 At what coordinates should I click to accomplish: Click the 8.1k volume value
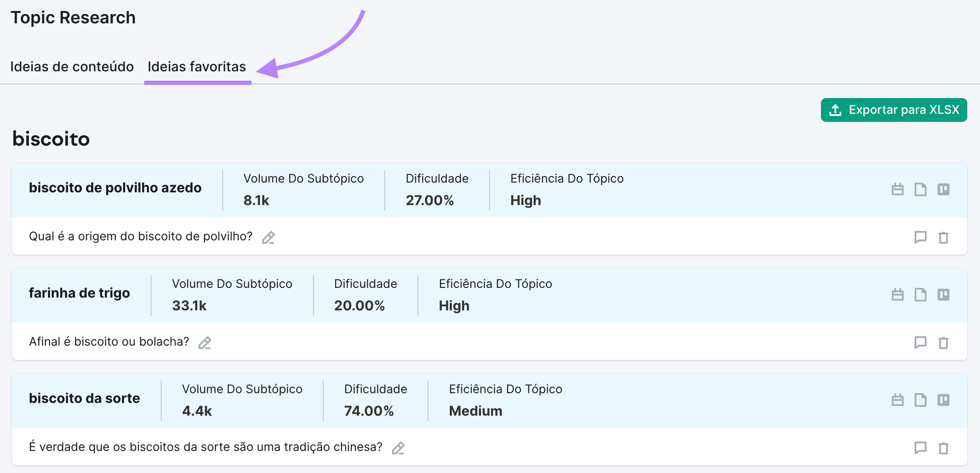(256, 201)
